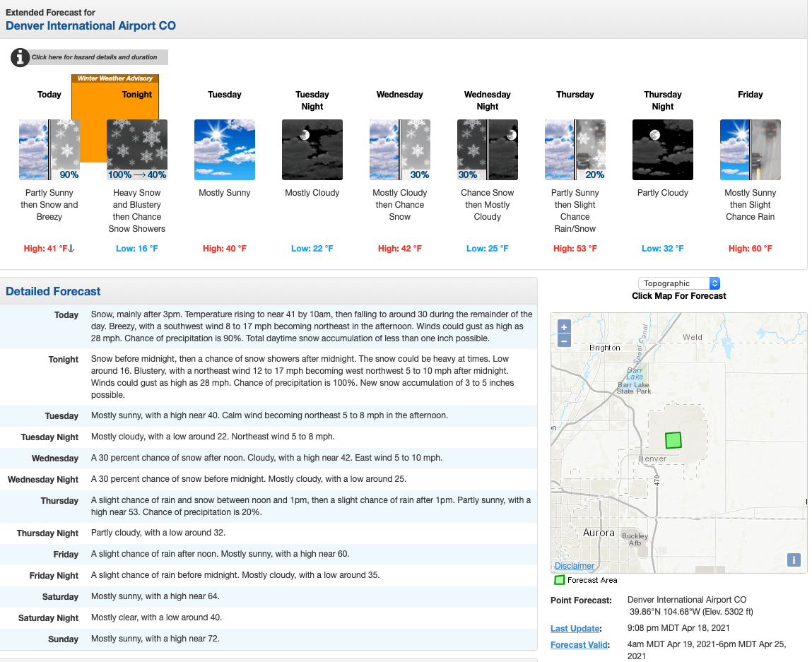
Task: Click the Denver International Airport CO heading
Action: [90, 26]
